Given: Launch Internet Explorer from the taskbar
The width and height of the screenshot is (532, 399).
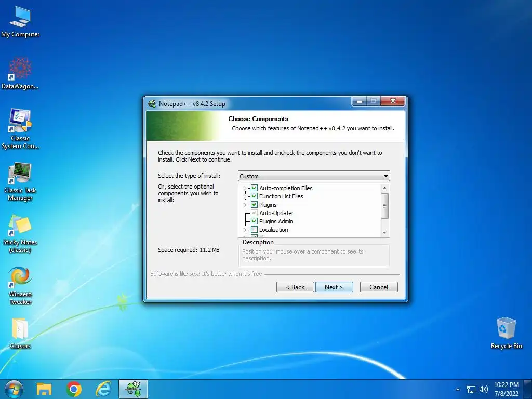Looking at the screenshot, I should coord(103,389).
